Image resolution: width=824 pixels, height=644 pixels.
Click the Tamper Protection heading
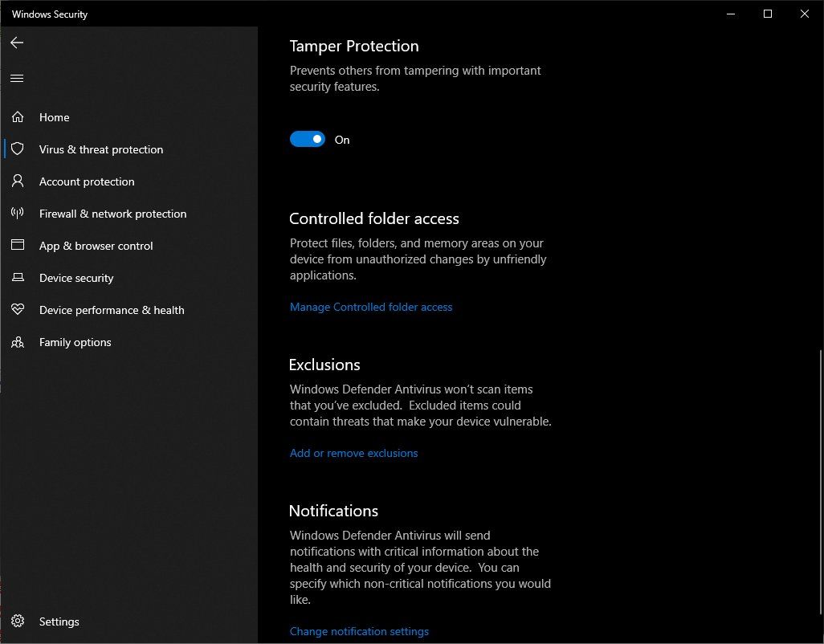[354, 46]
